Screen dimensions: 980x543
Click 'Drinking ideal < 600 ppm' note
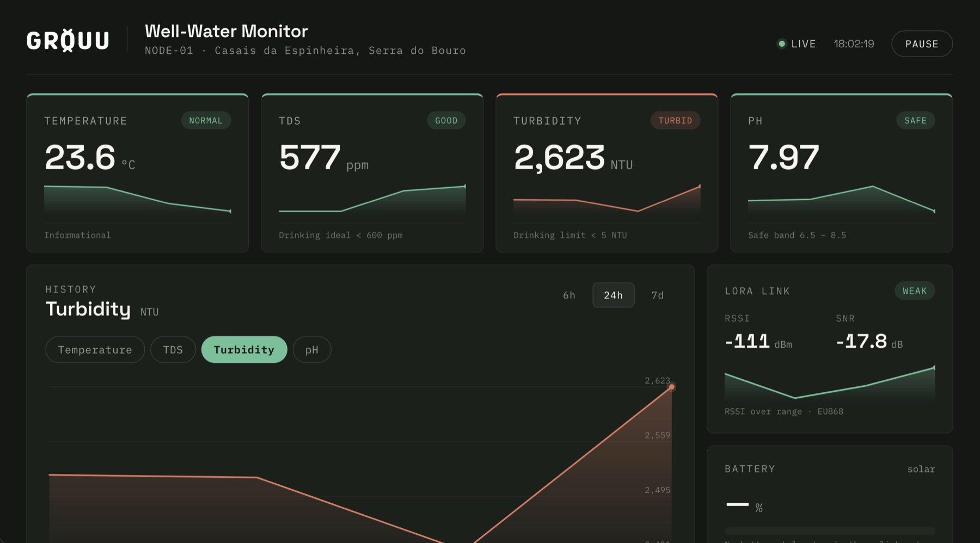[341, 235]
